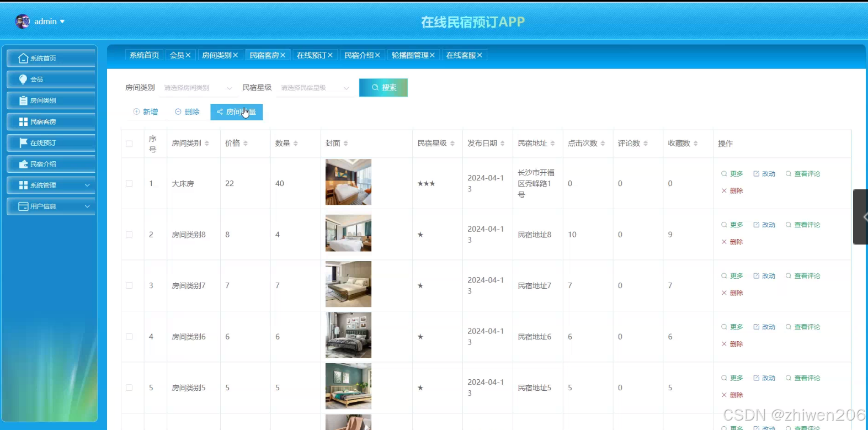Click 删除 for 大床房 row
Image resolution: width=868 pixels, height=430 pixels.
coord(732,191)
